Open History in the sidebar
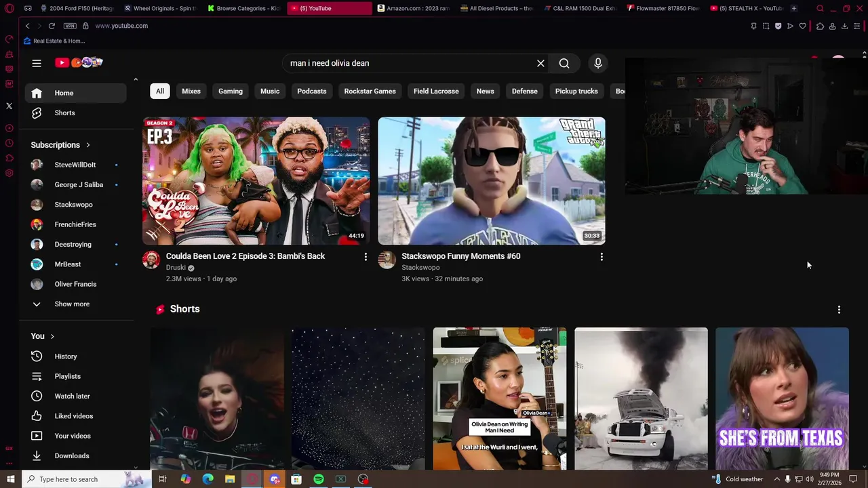Viewport: 868px width, 488px height. click(x=76, y=357)
